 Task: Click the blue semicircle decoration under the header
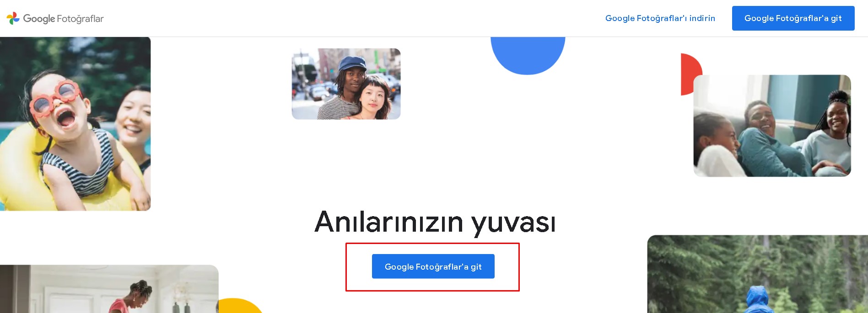pyautogui.click(x=528, y=55)
